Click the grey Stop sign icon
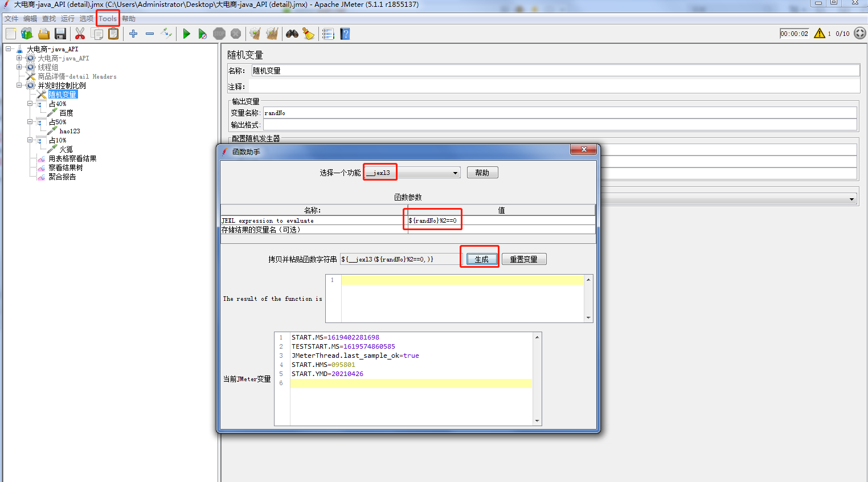The height and width of the screenshot is (482, 868). [219, 34]
